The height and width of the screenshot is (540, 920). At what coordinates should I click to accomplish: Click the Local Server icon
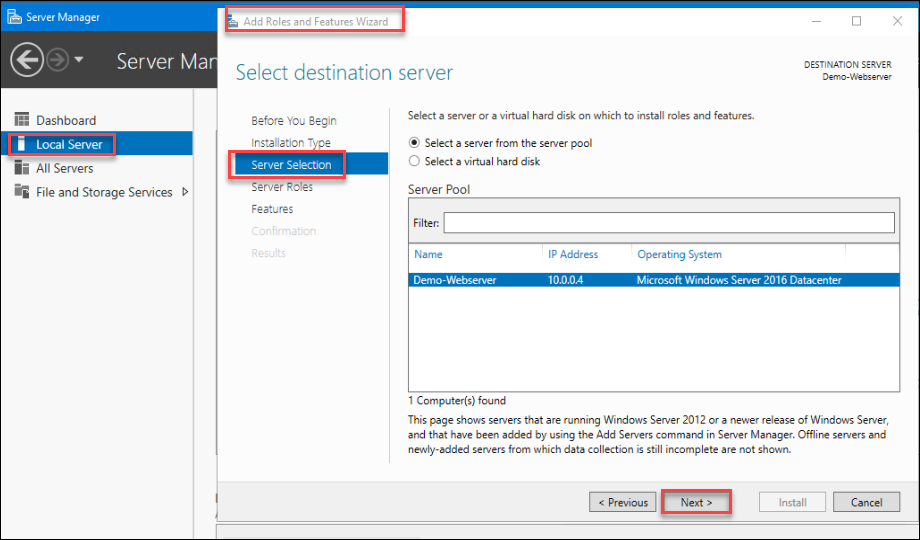pyautogui.click(x=22, y=144)
